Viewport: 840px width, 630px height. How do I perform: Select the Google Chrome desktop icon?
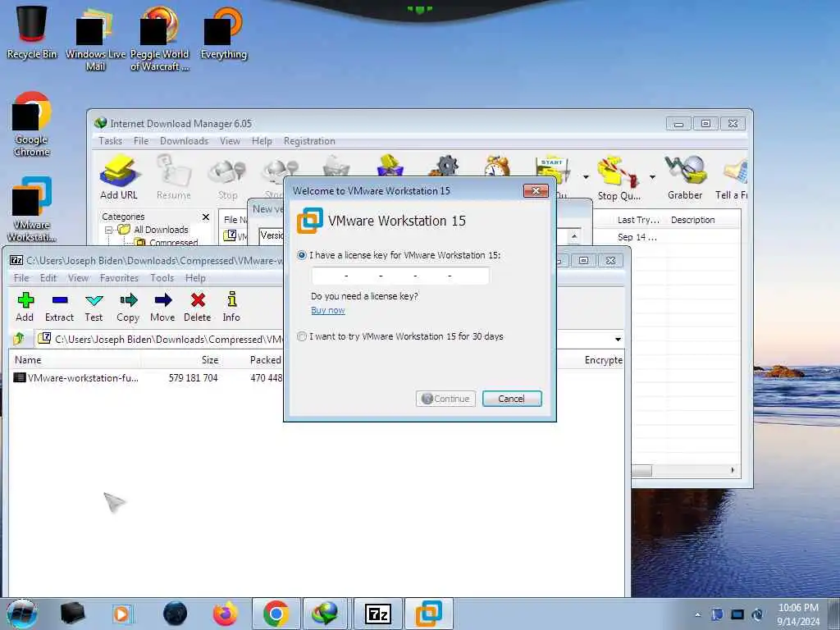click(x=32, y=125)
